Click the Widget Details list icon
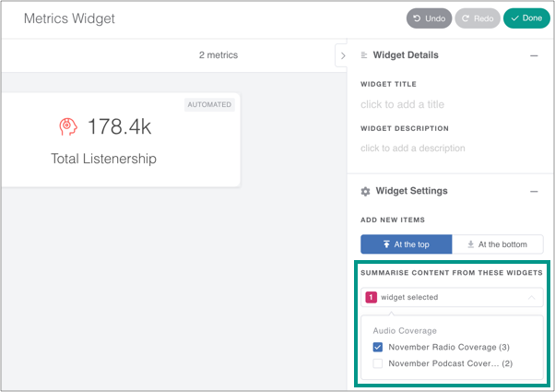 click(365, 55)
